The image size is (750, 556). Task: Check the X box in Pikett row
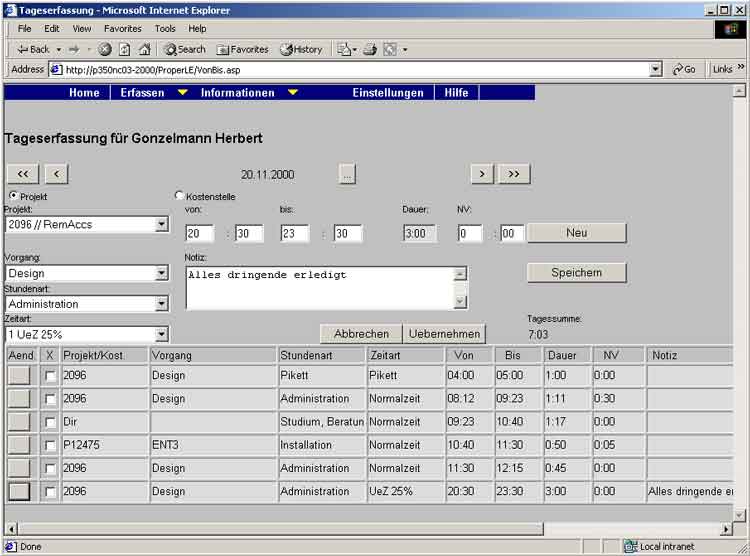pos(50,376)
